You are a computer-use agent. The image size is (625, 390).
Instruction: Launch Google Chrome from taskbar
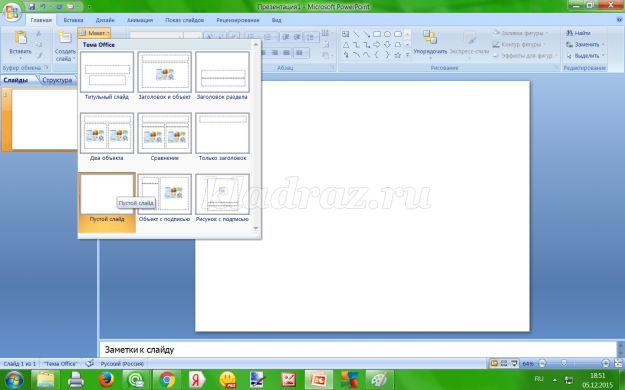click(167, 380)
